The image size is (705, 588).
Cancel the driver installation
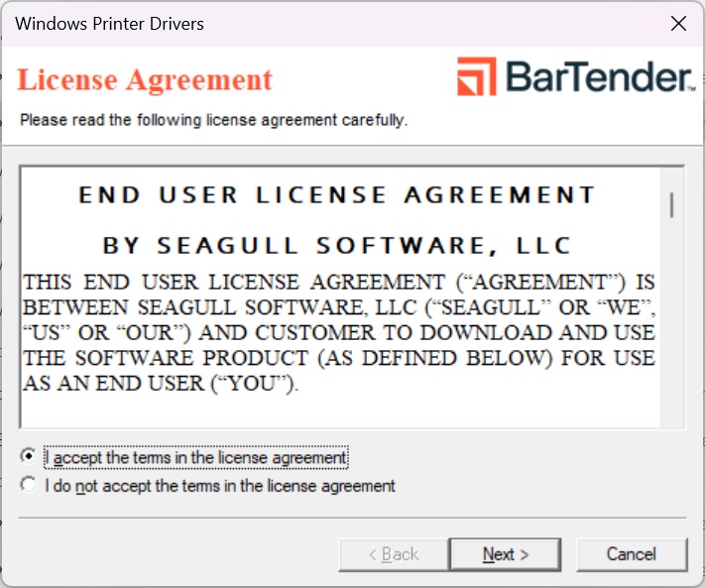[x=632, y=554]
